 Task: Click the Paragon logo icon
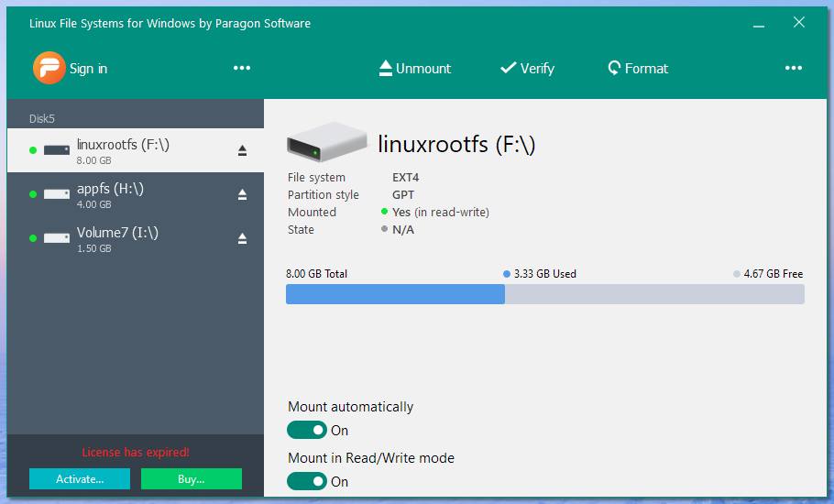click(49, 68)
